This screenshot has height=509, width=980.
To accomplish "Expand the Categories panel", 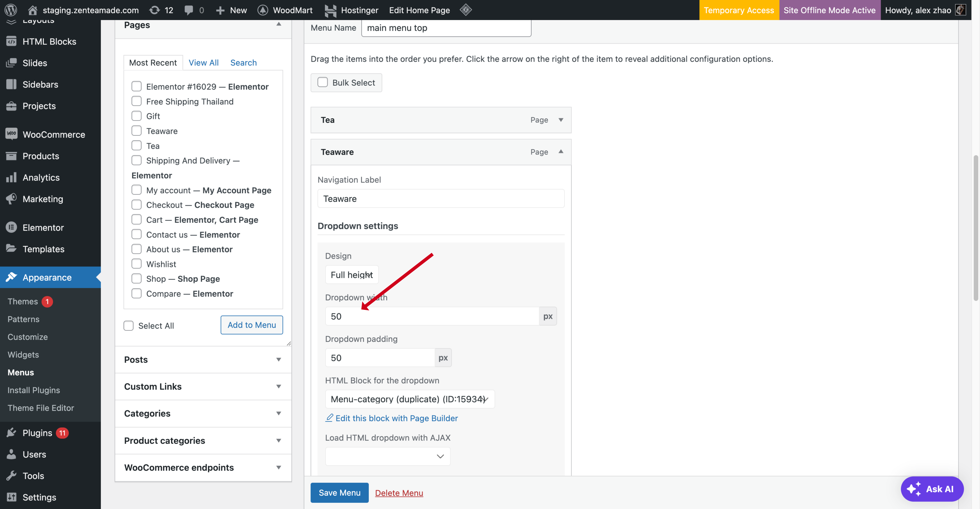I will pyautogui.click(x=203, y=414).
